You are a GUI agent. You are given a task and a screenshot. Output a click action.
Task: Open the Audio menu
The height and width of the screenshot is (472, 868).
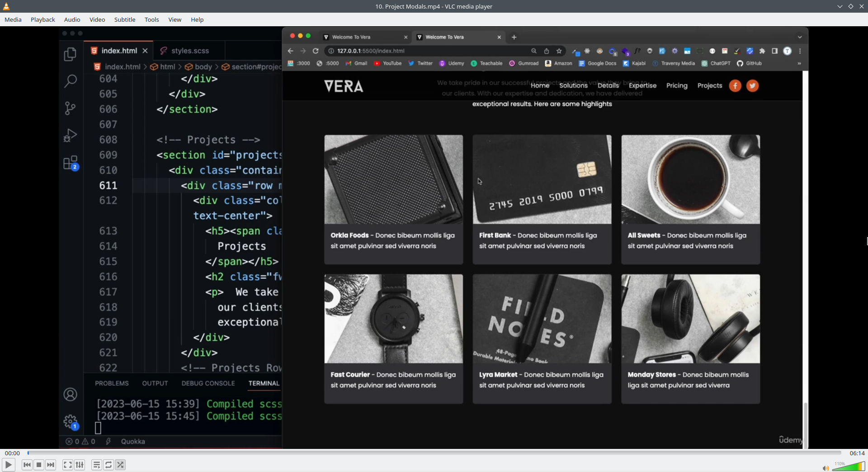[x=72, y=19]
